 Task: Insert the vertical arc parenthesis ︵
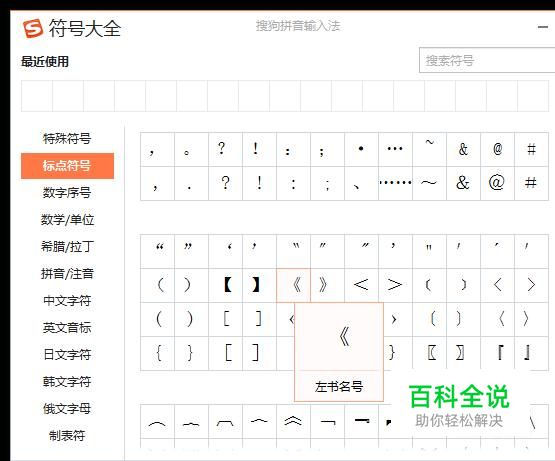pos(158,421)
